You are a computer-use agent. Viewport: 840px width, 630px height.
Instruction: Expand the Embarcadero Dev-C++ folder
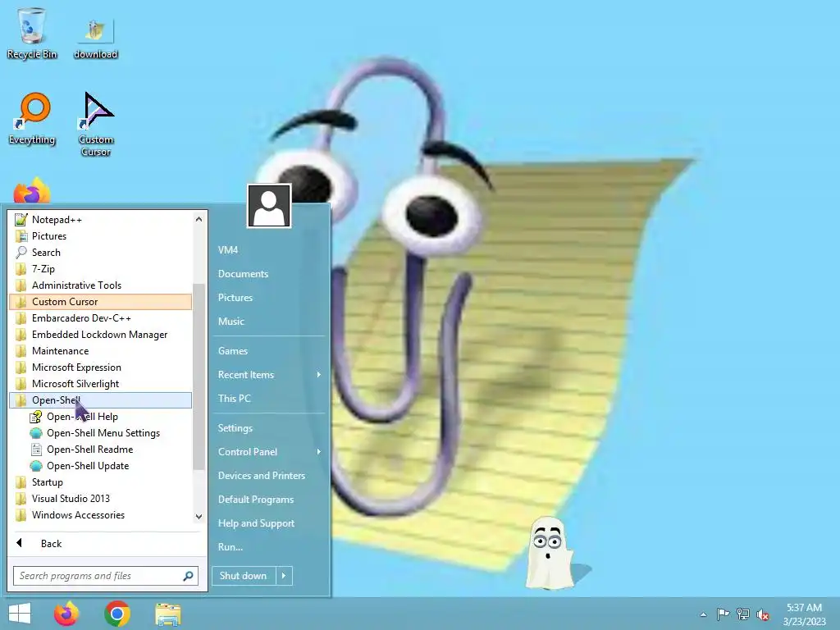[100, 318]
